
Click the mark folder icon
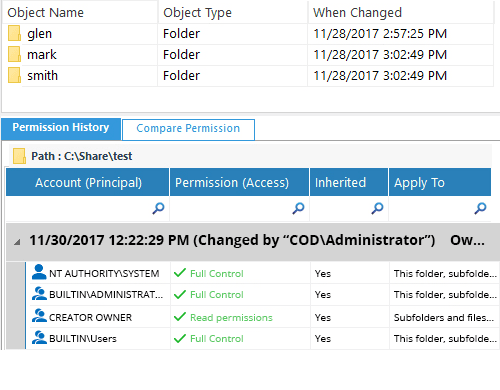[14, 54]
